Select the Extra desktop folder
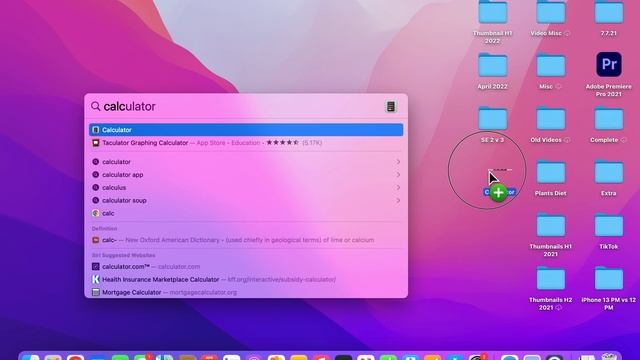This screenshot has height=360, width=640. (609, 178)
